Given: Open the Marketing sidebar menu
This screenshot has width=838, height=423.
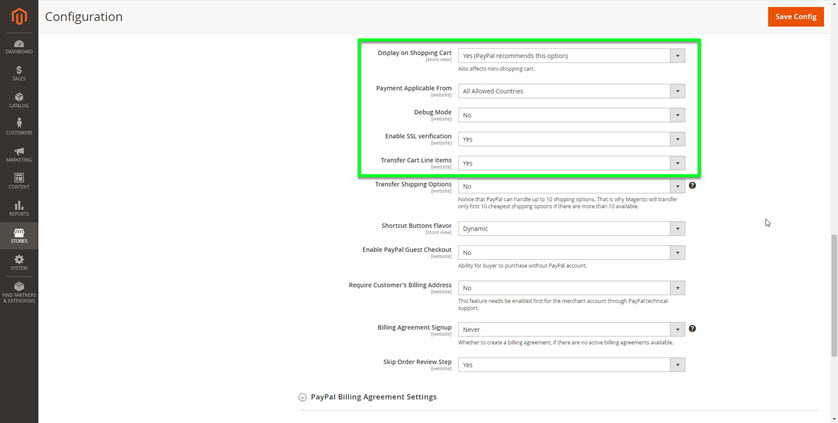Looking at the screenshot, I should click(19, 154).
